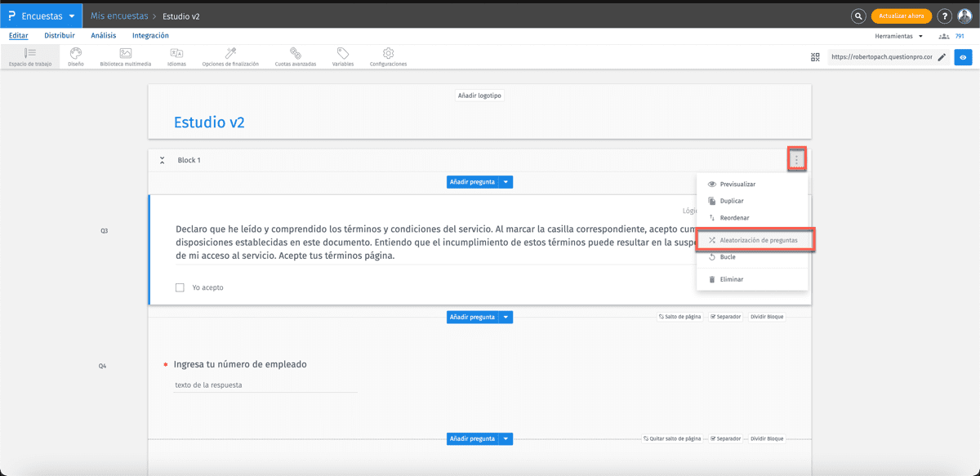Check the Yo acepto checkbox
This screenshot has height=476, width=980.
(180, 286)
